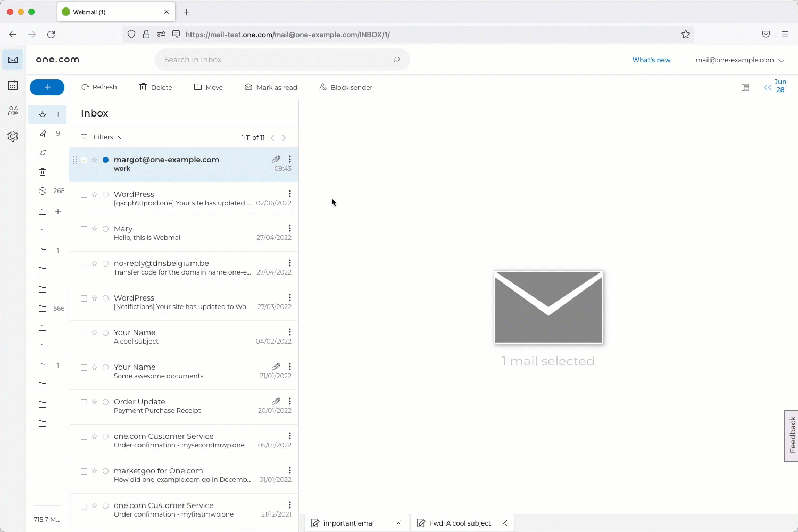Viewport: 798px width, 532px height.
Task: Select the Sent mail folder
Action: [x=42, y=153]
